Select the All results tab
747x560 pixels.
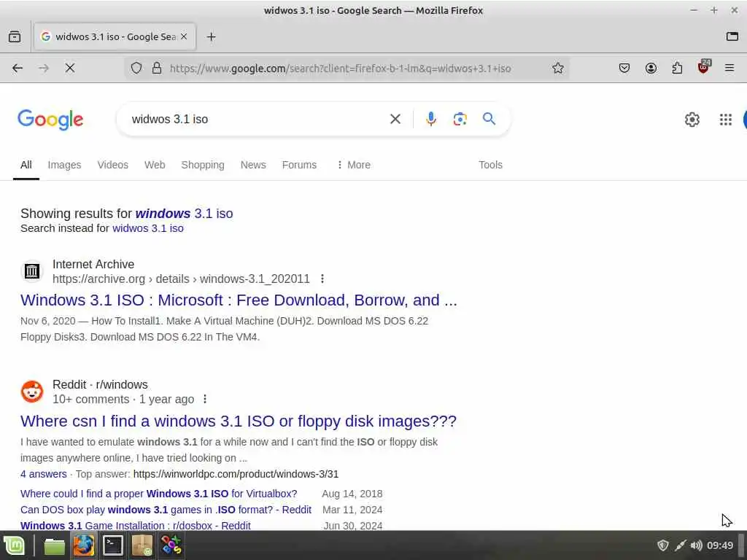pyautogui.click(x=26, y=165)
